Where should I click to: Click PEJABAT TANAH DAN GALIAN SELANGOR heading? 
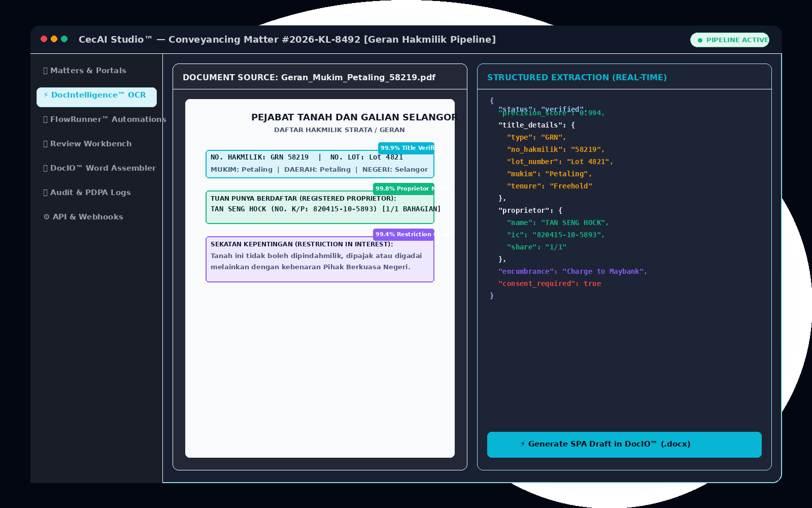[x=354, y=117]
